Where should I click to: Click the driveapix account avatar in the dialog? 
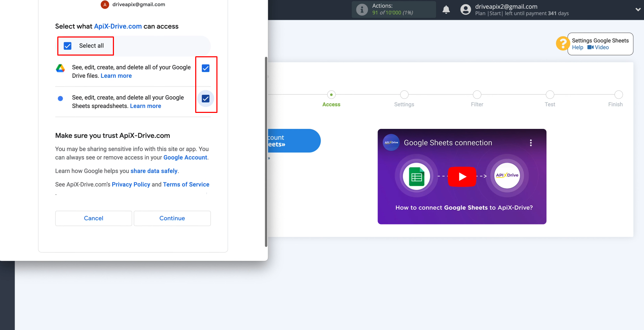pos(104,5)
